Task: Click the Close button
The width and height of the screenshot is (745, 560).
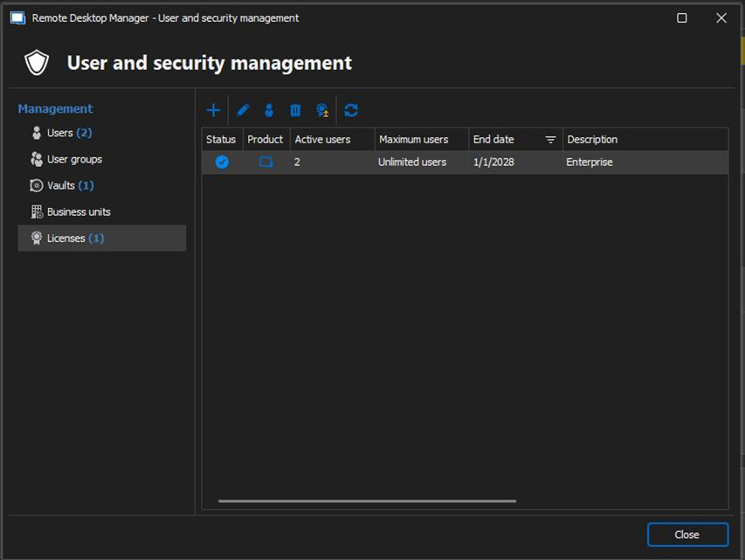Action: [687, 535]
